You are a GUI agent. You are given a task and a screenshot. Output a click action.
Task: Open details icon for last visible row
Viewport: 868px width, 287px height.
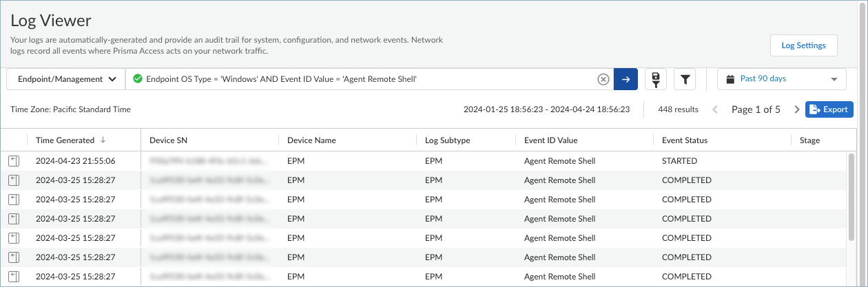(13, 277)
